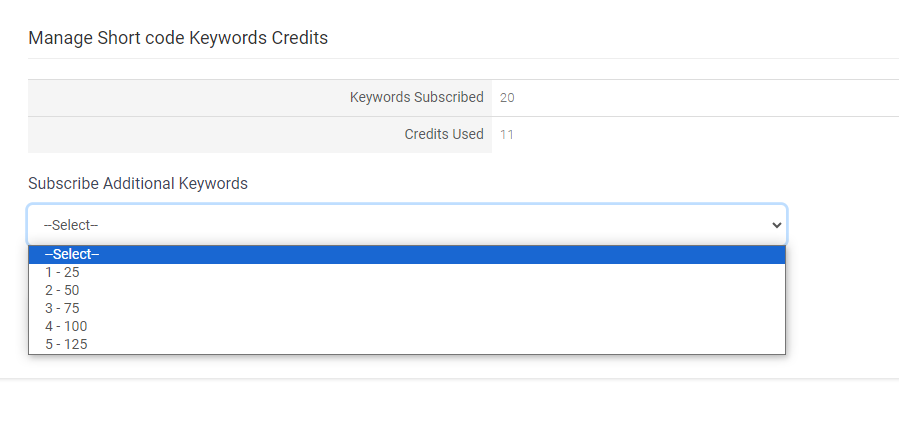Select "5 - 125" from the list
Viewport: 899px width, 422px height.
[x=406, y=345]
